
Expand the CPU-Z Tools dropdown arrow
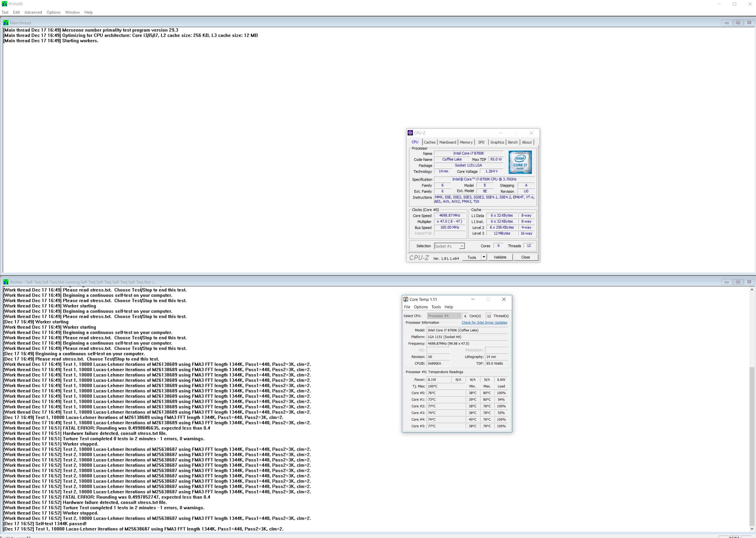click(x=483, y=257)
